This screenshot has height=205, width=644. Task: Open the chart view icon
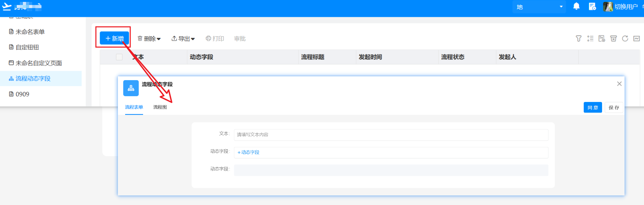[x=636, y=39]
